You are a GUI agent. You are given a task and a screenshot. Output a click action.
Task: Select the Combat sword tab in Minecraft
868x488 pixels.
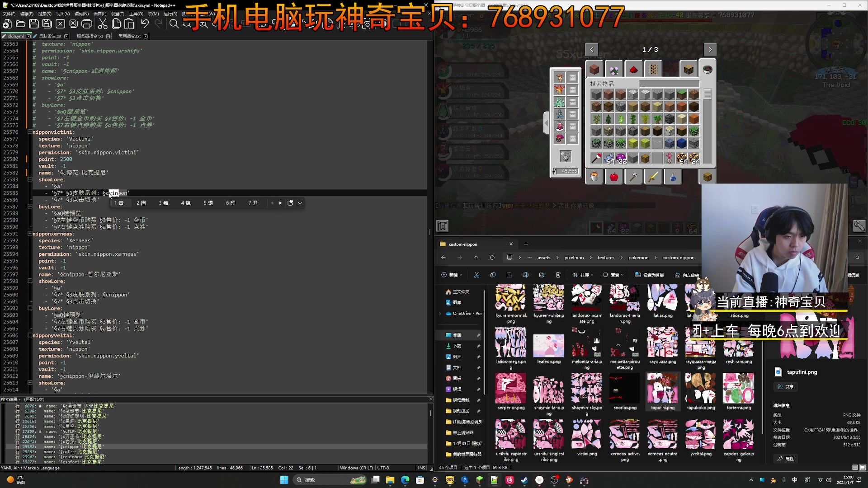click(x=653, y=177)
